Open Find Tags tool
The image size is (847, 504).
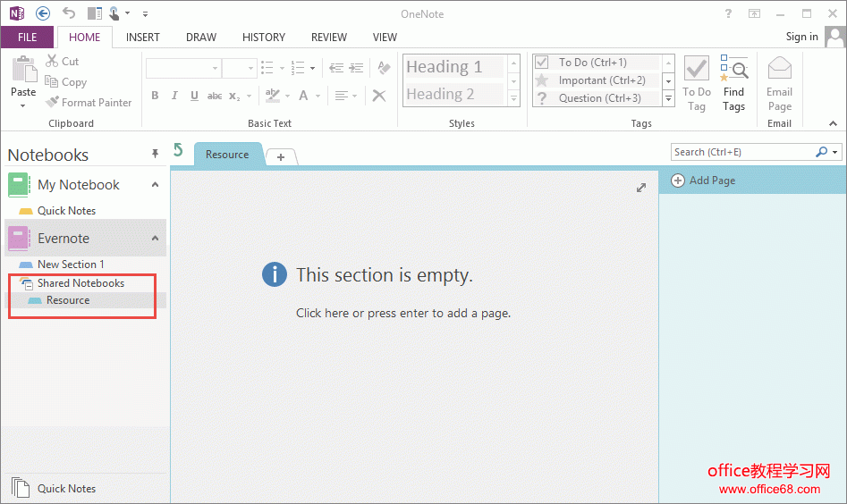point(733,84)
